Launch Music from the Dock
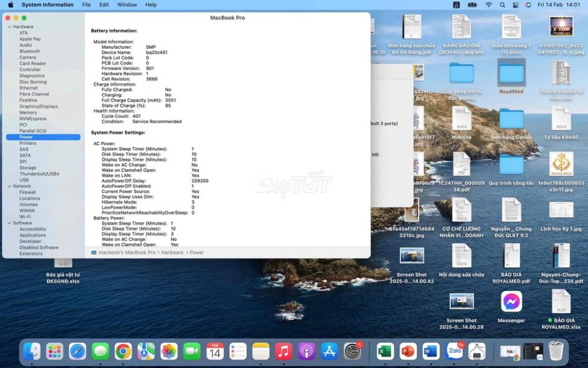 283,352
